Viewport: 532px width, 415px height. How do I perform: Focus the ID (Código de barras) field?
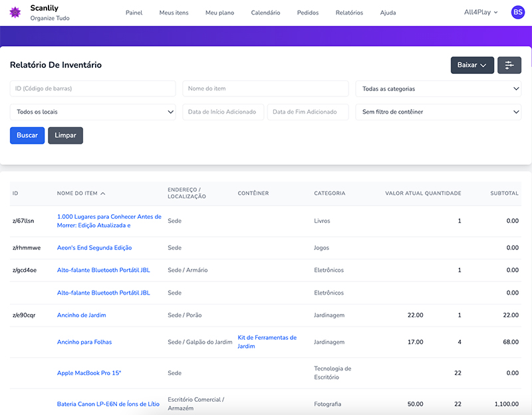(x=93, y=89)
